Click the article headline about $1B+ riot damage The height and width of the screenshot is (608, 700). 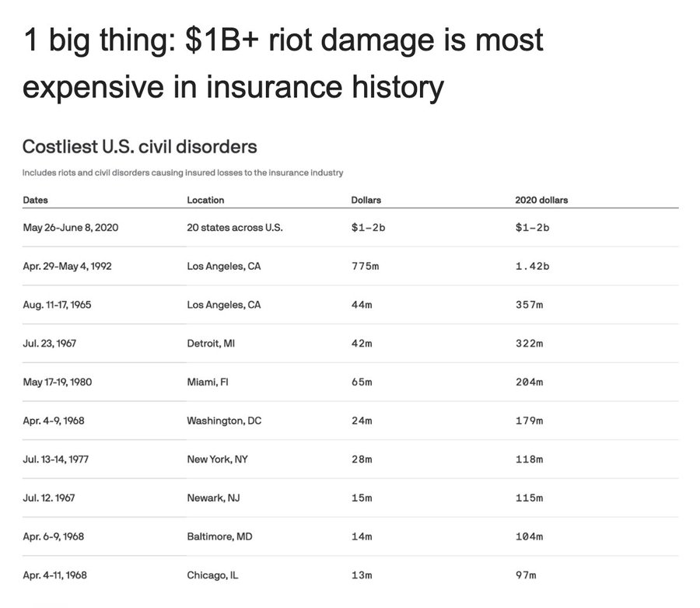[283, 64]
